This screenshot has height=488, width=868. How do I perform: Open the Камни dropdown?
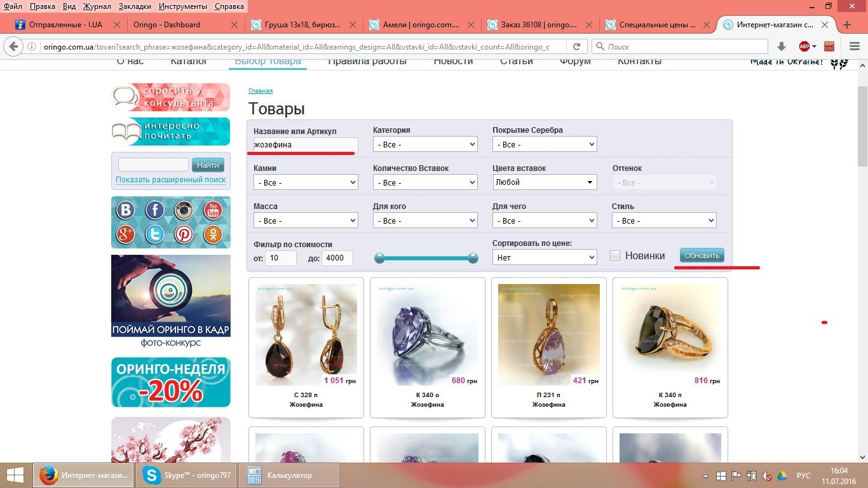(306, 182)
